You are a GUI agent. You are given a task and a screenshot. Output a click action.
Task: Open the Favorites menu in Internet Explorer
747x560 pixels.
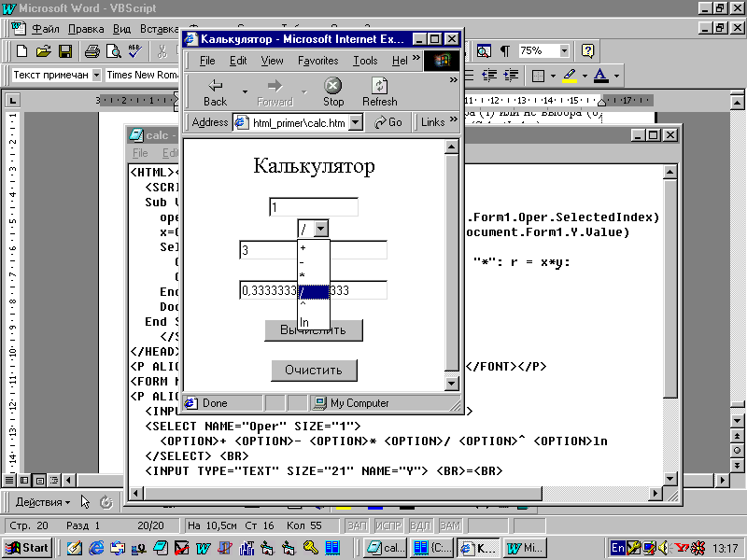(317, 61)
